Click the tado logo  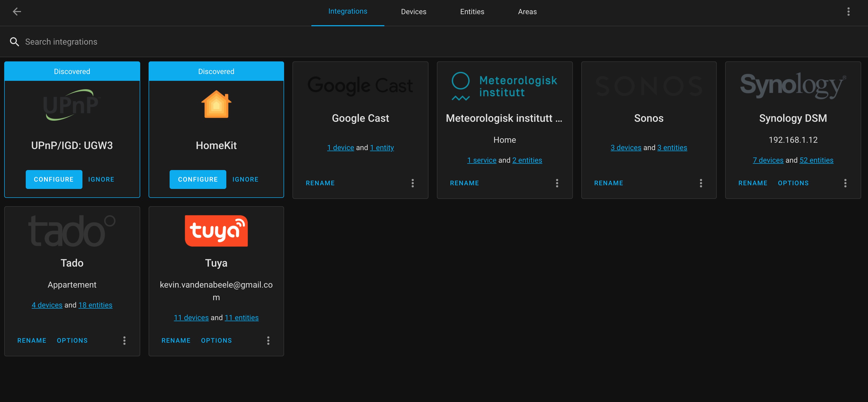point(72,231)
